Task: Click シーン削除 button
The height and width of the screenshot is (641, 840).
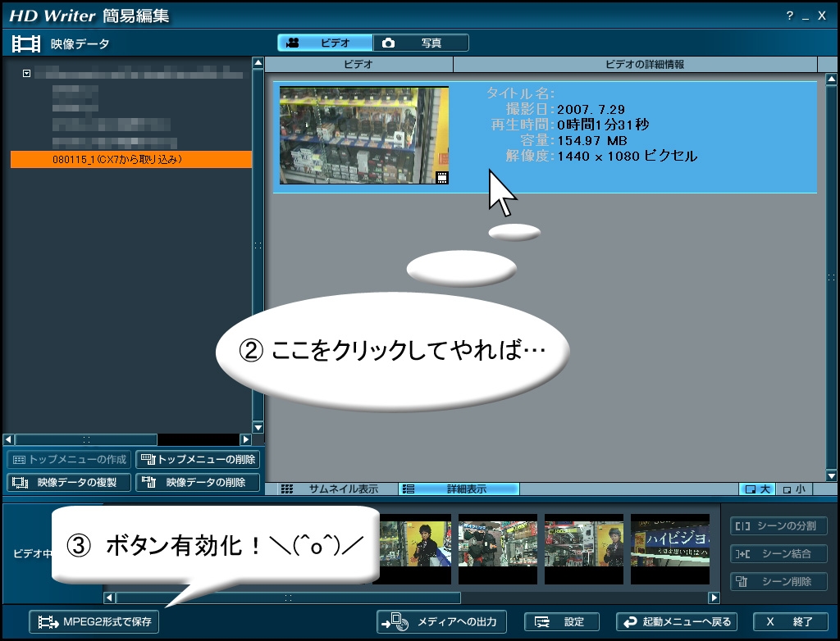Action: pos(778,581)
